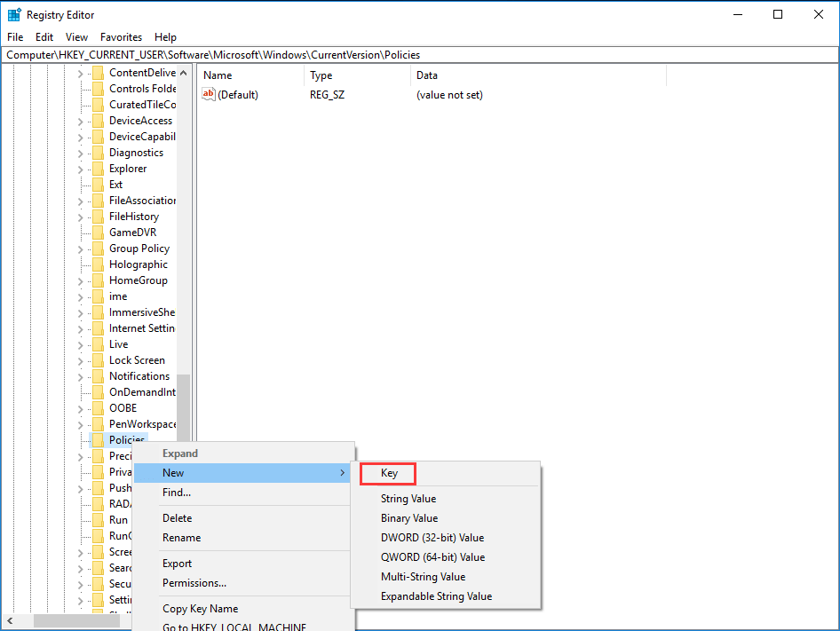
Task: Select the Ext folder icon
Action: 98,185
